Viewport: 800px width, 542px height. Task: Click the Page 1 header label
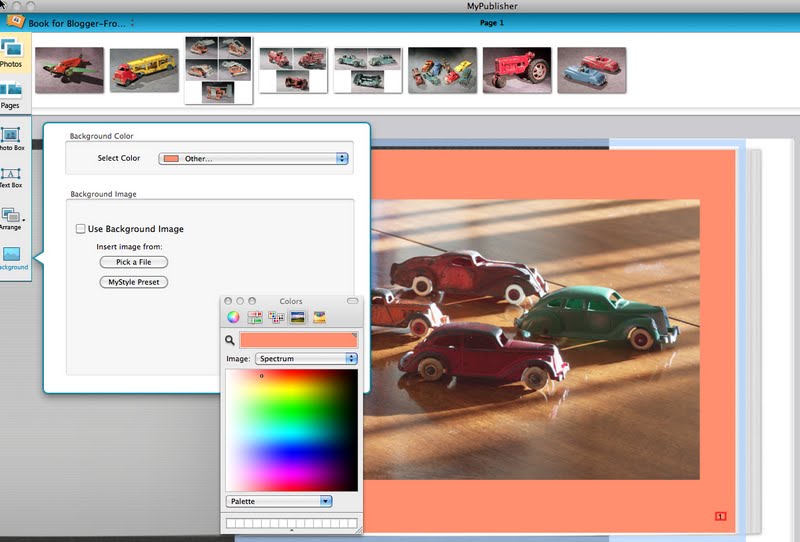tap(492, 23)
